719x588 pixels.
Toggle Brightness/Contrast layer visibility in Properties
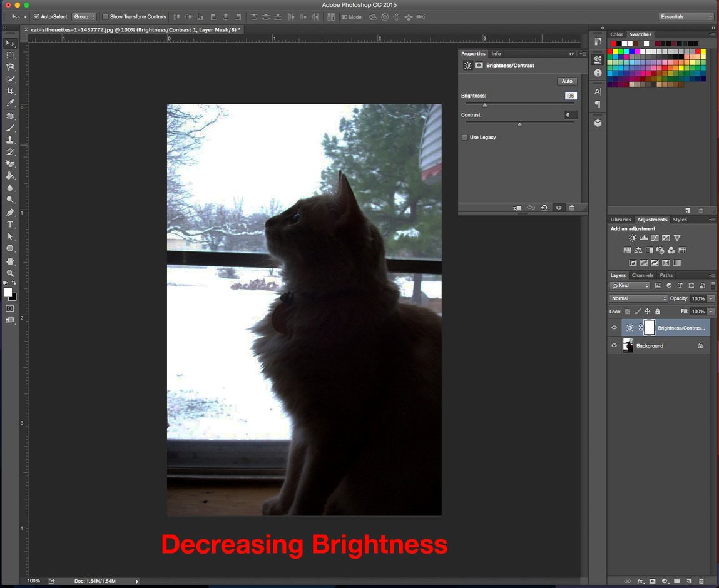pyautogui.click(x=559, y=208)
